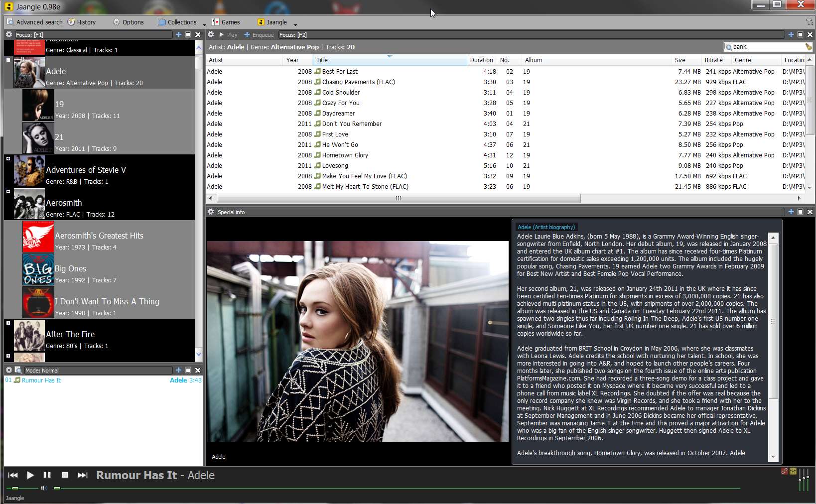Viewport: 816px width, 504px height.
Task: Stop playback of Rumour Has It
Action: pos(65,475)
